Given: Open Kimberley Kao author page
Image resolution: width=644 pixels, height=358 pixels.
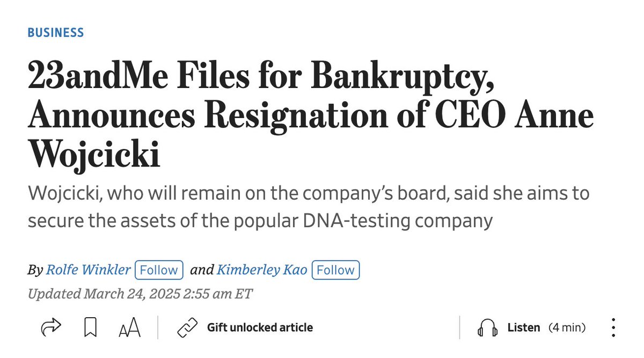Looking at the screenshot, I should pyautogui.click(x=262, y=270).
